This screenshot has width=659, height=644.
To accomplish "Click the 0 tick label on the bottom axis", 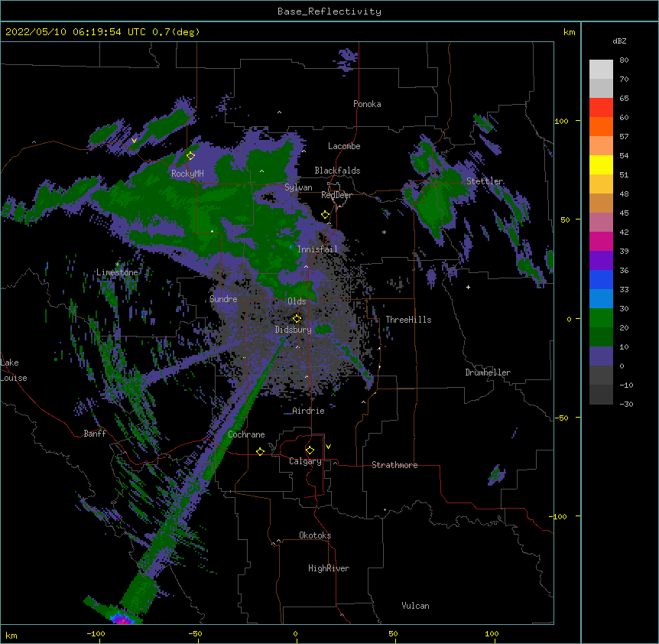I will (295, 633).
